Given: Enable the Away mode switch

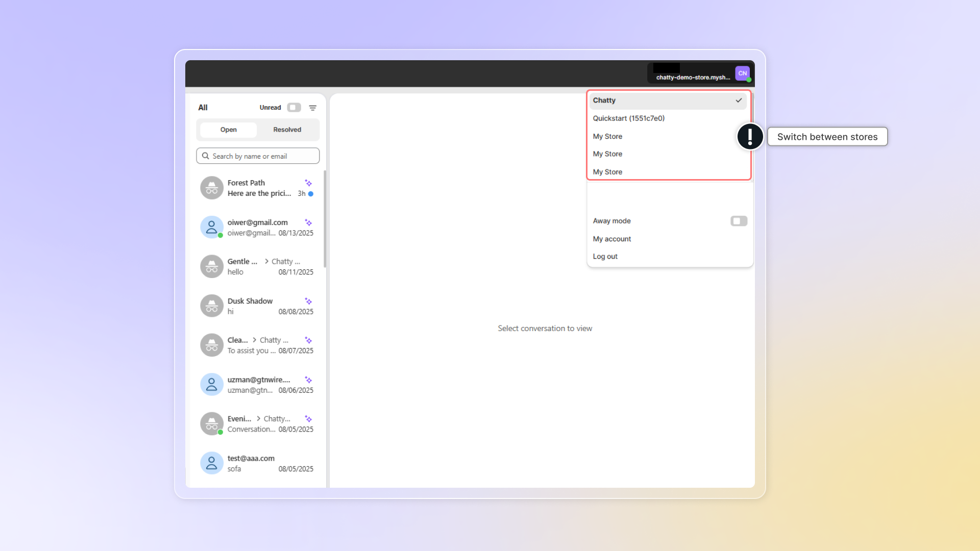Looking at the screenshot, I should click(739, 221).
